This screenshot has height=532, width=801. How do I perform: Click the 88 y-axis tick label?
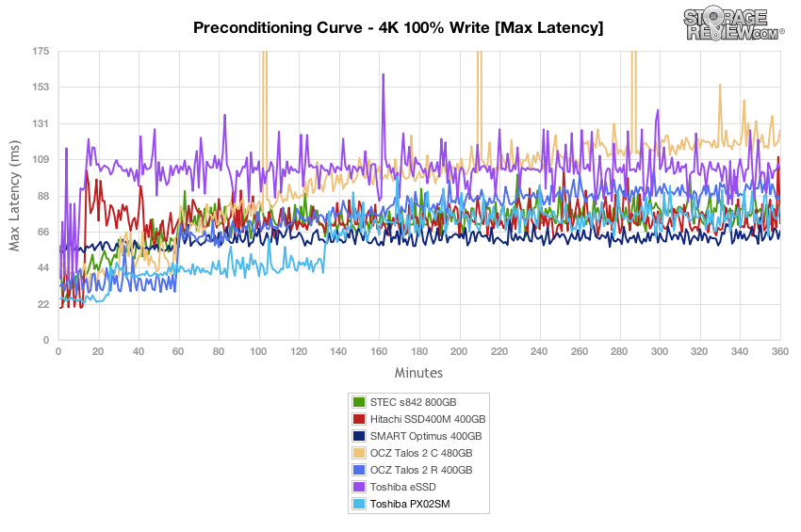point(43,196)
